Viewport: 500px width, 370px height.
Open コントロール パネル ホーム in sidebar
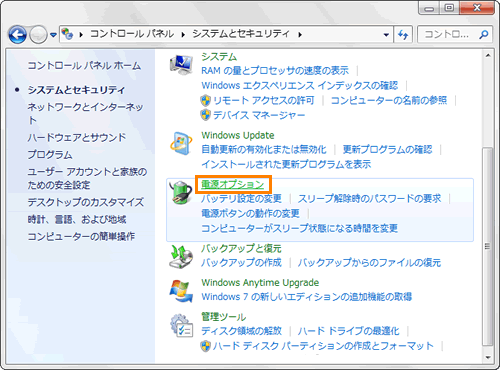pos(84,65)
